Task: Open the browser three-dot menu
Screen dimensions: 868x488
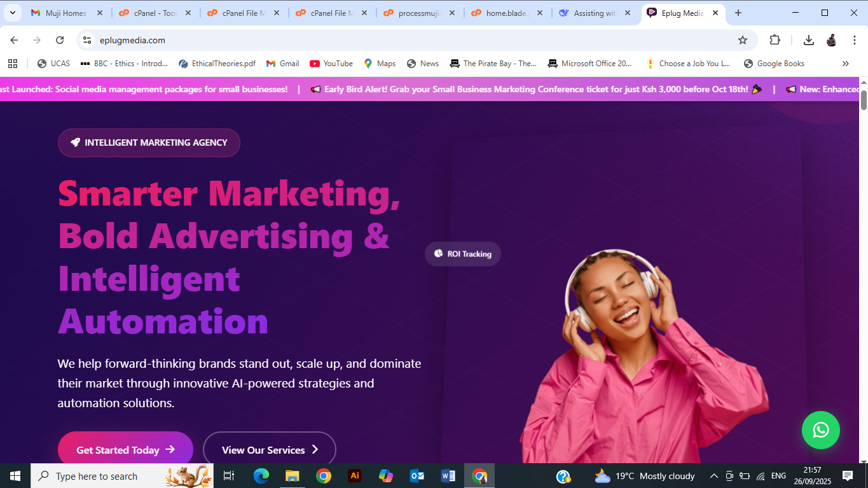Action: click(855, 39)
